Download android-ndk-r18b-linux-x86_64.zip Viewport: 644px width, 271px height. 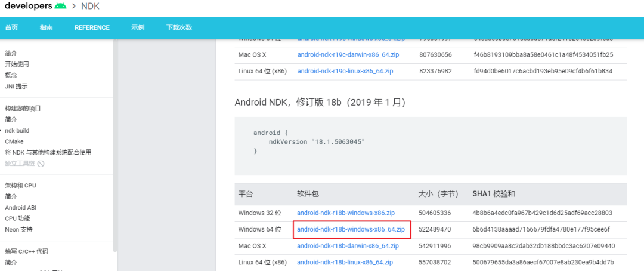[x=345, y=263]
